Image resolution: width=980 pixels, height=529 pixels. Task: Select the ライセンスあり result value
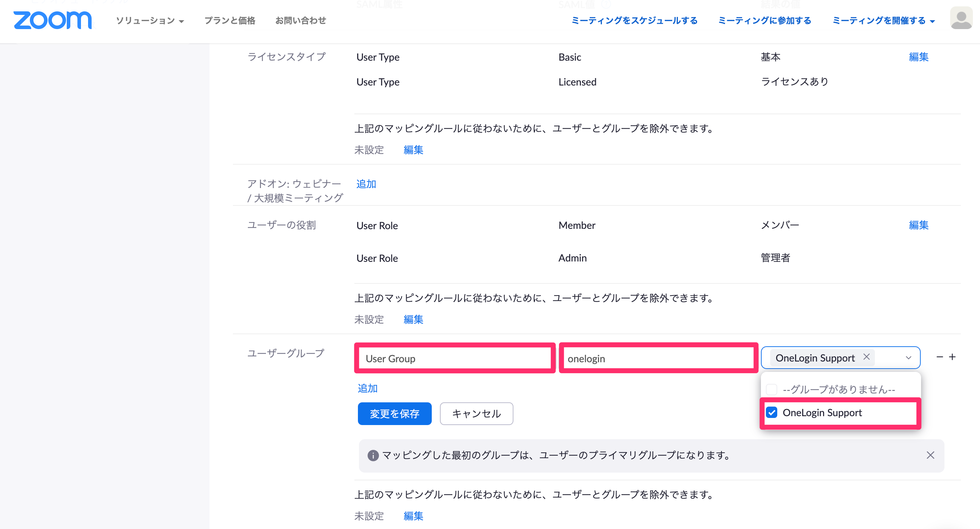[794, 82]
